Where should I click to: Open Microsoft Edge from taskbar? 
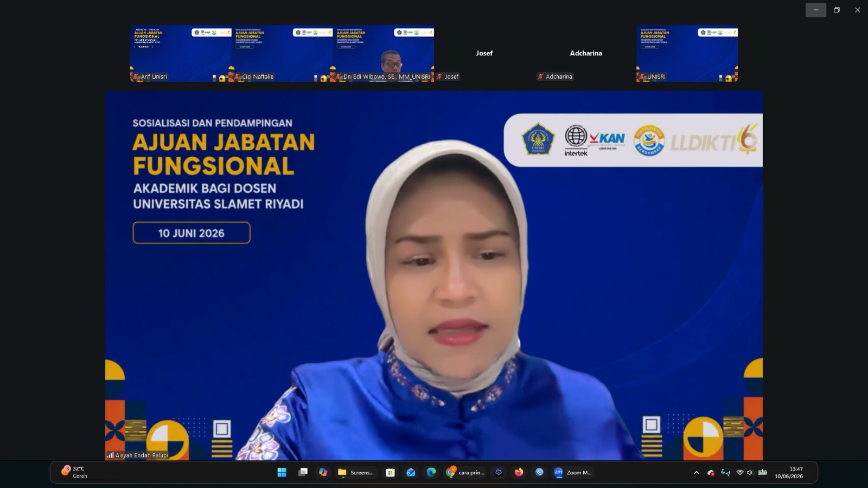click(x=431, y=472)
